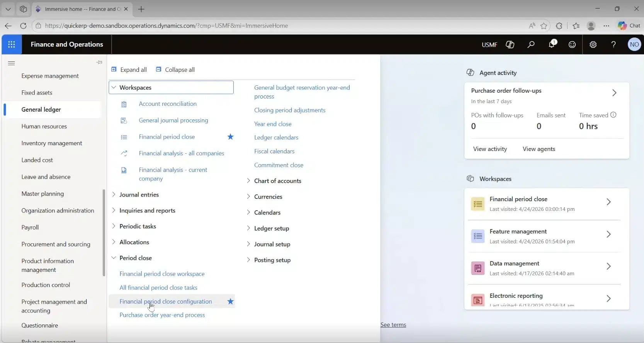Open the feedback smiley icon

coord(572,44)
